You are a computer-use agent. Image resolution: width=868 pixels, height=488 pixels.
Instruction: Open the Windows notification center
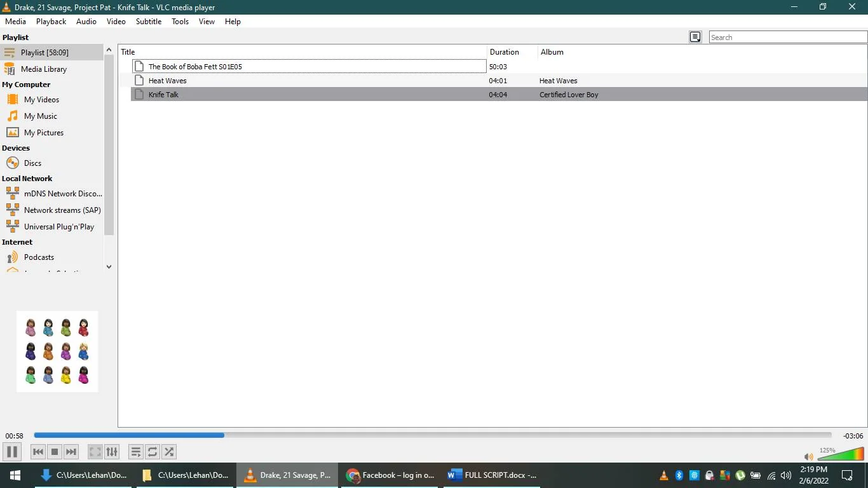tap(847, 475)
